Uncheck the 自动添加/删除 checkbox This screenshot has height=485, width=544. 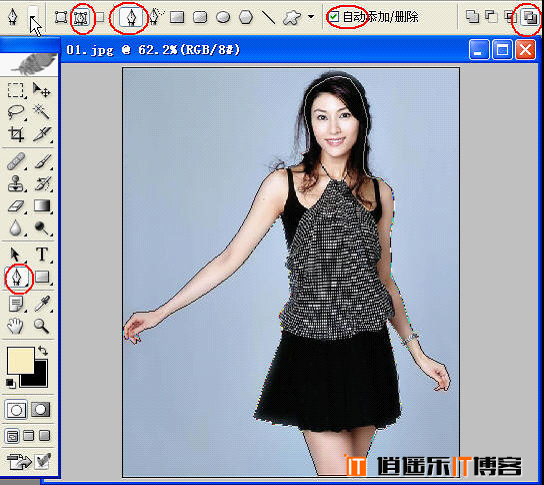click(x=333, y=16)
